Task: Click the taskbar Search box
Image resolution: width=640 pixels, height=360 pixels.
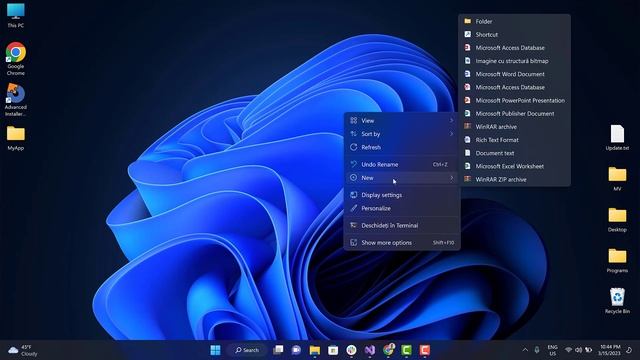Action: tap(247, 350)
